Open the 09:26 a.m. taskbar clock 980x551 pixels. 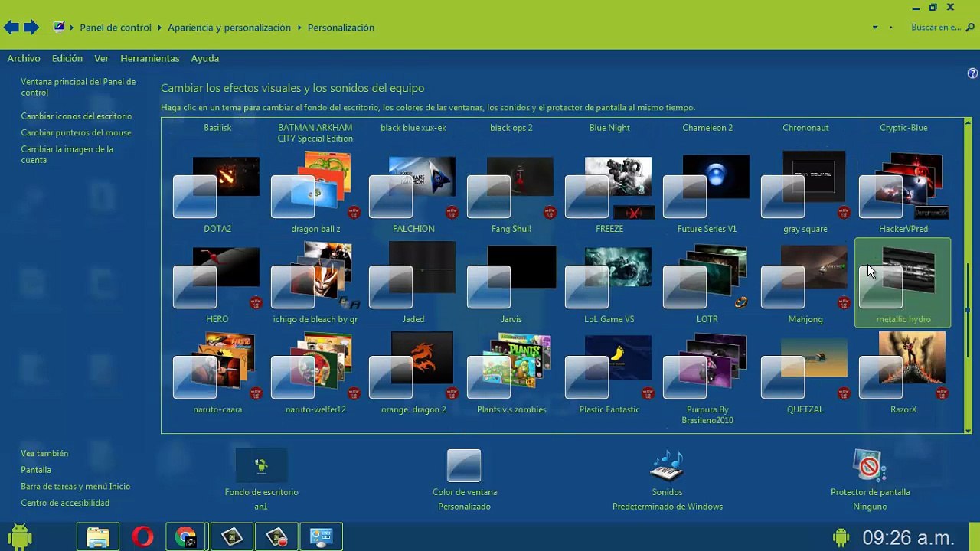click(x=908, y=537)
